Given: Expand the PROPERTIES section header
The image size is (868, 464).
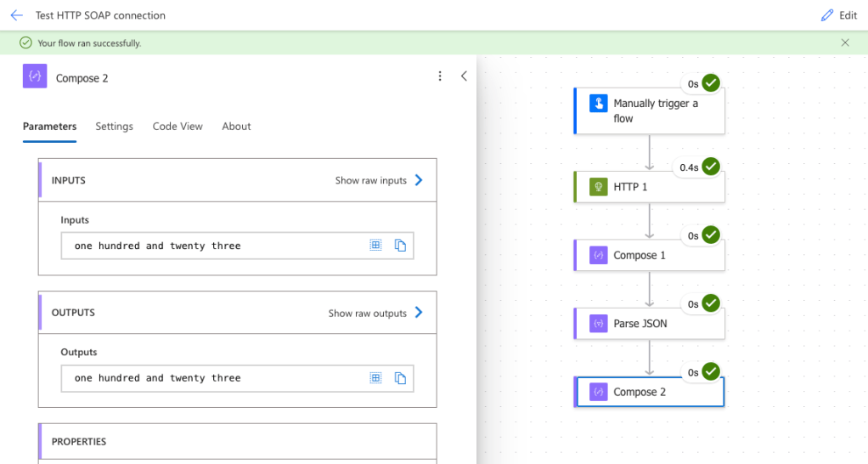Looking at the screenshot, I should coord(237,442).
